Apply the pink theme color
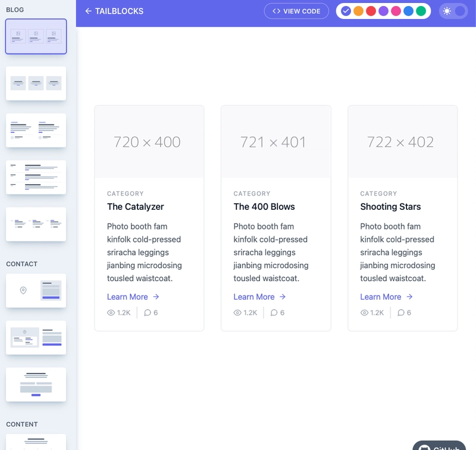476x450 pixels. 396,11
